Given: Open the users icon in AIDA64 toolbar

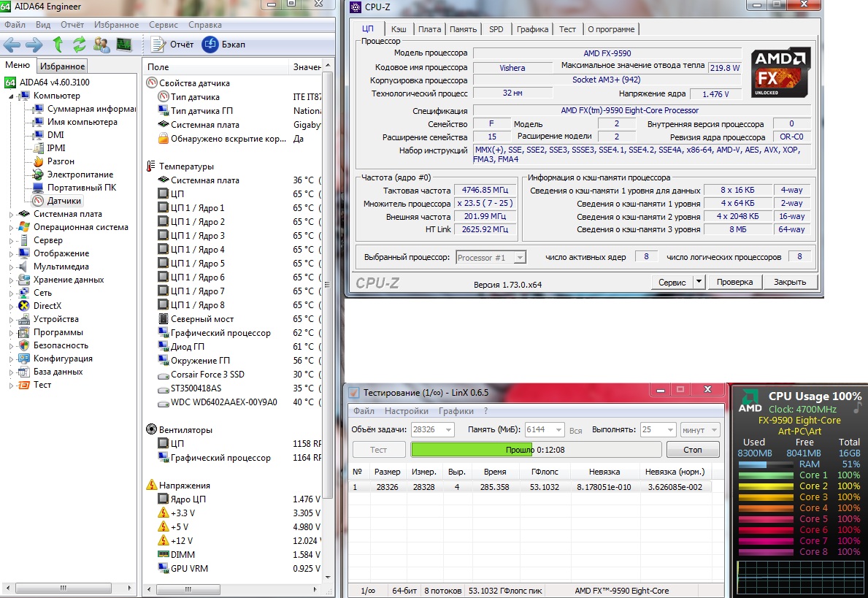Looking at the screenshot, I should pos(101,45).
